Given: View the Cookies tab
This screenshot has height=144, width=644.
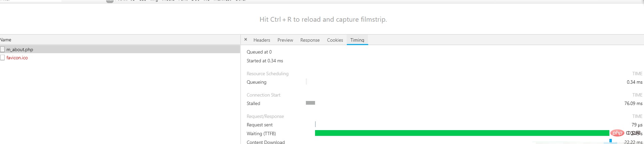Looking at the screenshot, I should [335, 40].
